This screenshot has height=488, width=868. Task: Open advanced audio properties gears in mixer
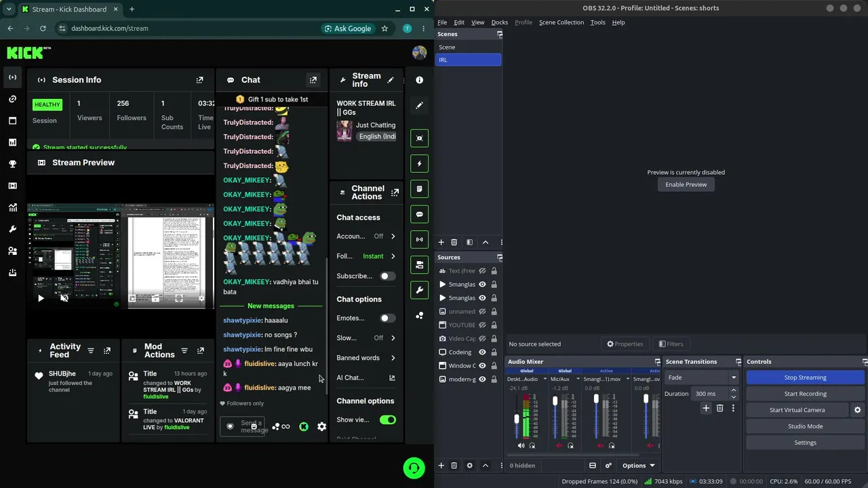[x=608, y=466]
